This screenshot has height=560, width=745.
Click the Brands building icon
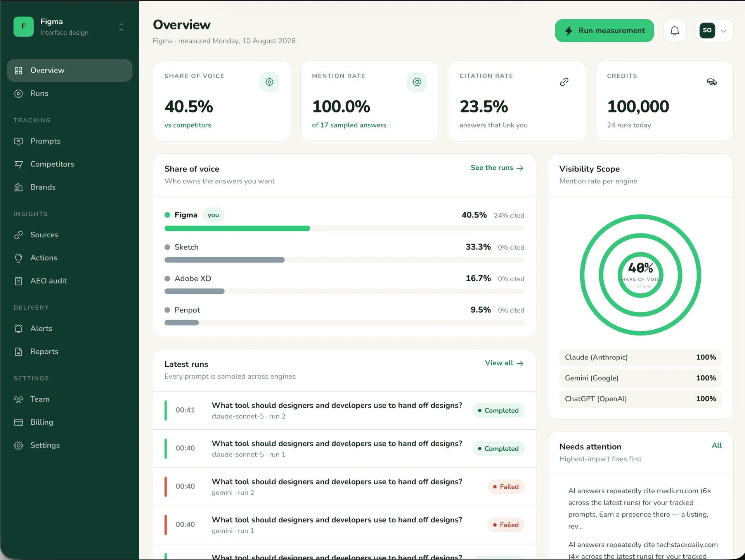point(18,187)
